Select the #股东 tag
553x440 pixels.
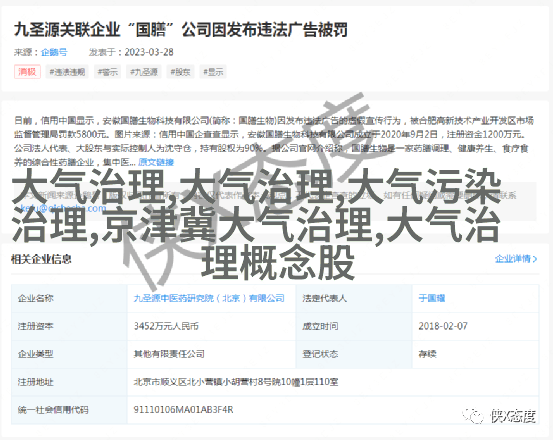(180, 72)
